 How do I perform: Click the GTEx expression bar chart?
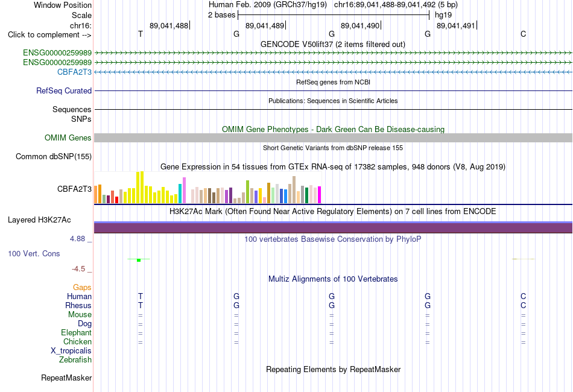tap(207, 188)
